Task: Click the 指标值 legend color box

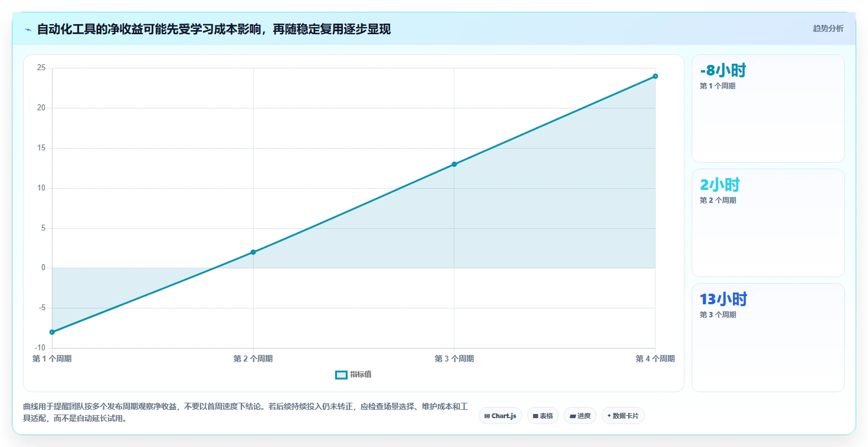Action: [x=341, y=374]
